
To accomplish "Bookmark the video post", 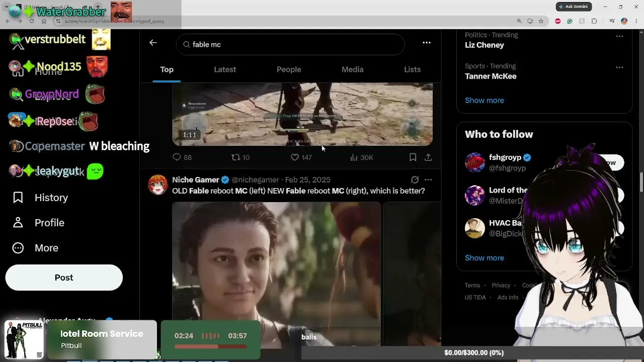I will point(413,157).
